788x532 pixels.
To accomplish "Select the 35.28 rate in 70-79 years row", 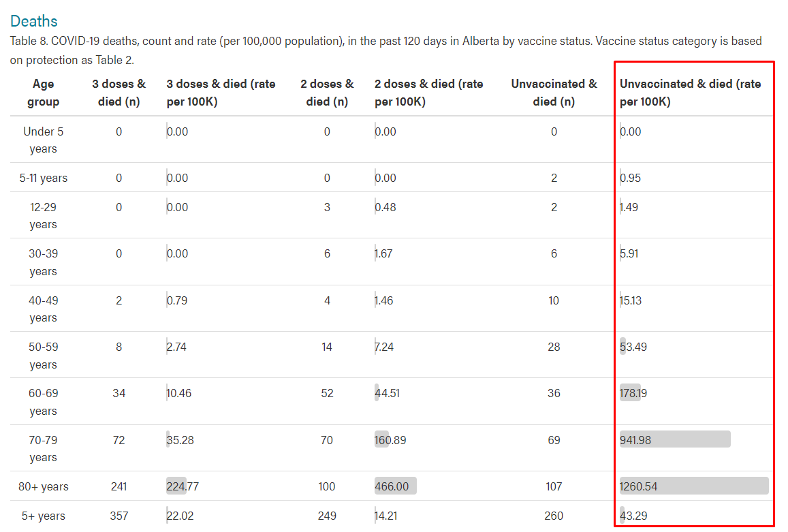I will 180,441.
